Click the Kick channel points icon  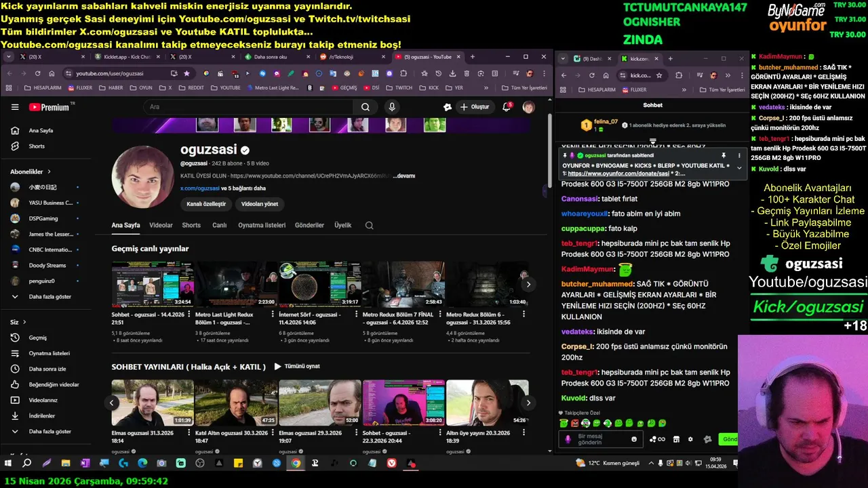[x=656, y=439]
